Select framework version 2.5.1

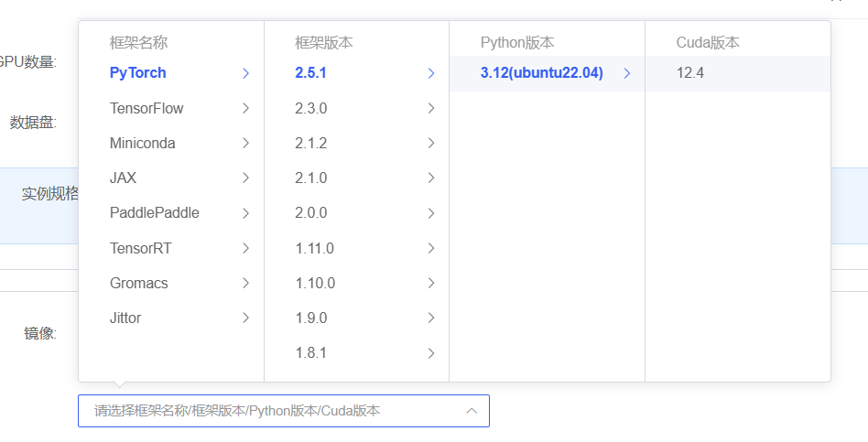click(x=356, y=73)
